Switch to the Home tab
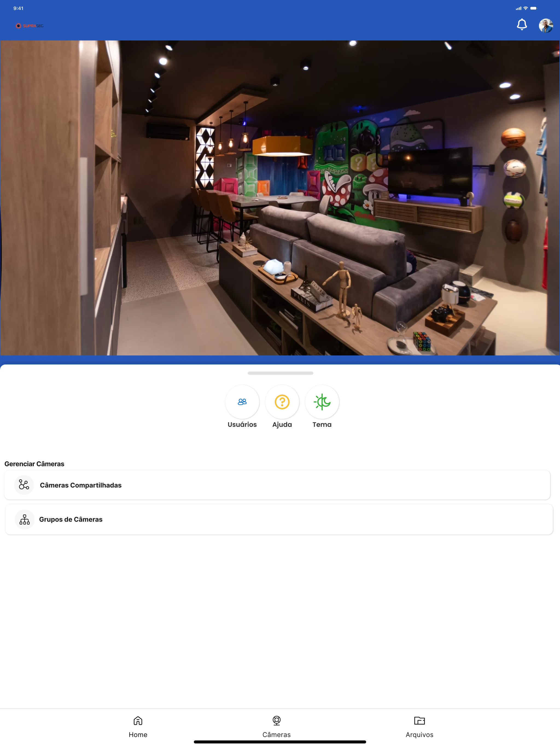Viewport: 560px width, 747px height. tap(138, 726)
